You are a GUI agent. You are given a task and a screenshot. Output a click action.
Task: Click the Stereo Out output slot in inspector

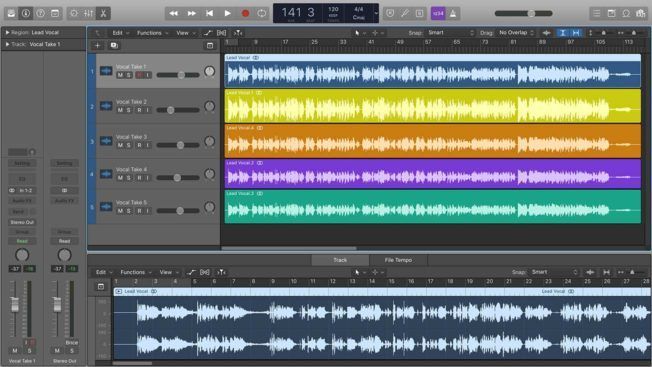coord(22,222)
